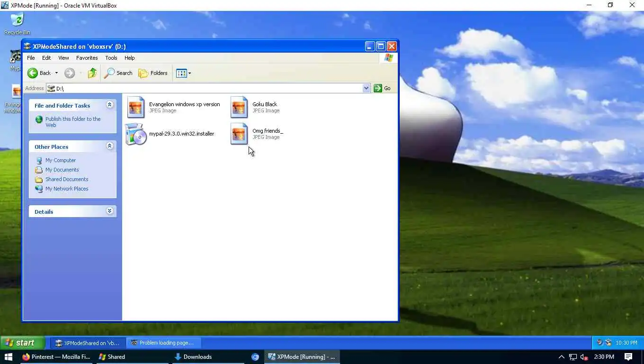Open My Computer link
Viewport: 644px width, 364px height.
click(x=61, y=160)
